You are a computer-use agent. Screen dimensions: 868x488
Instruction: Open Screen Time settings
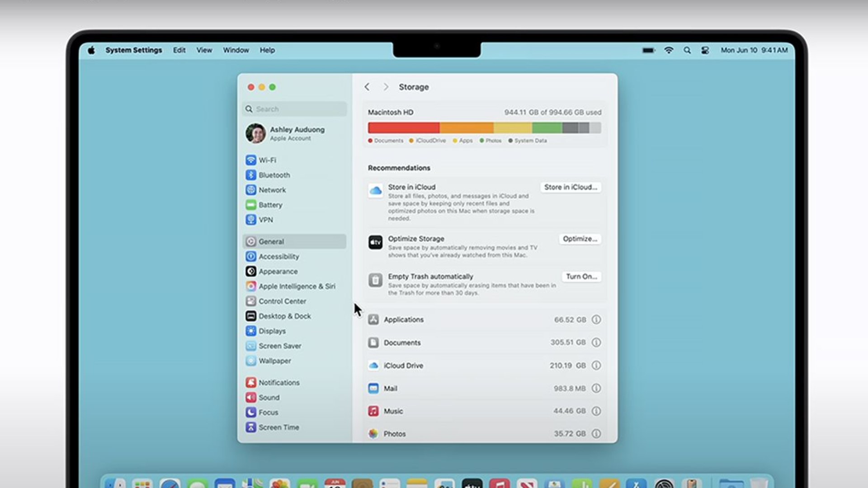[294, 427]
